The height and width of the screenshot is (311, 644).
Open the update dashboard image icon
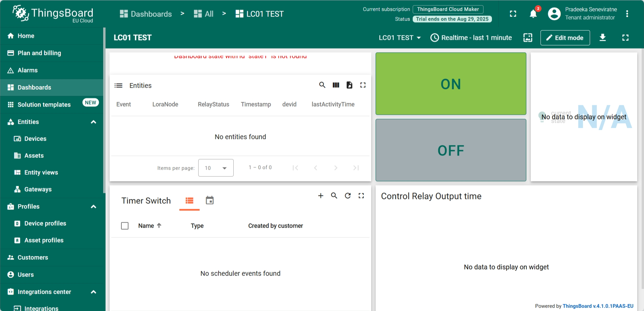(528, 38)
